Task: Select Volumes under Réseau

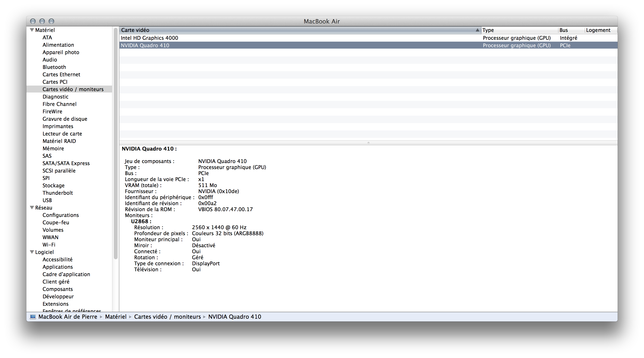Action: click(53, 230)
